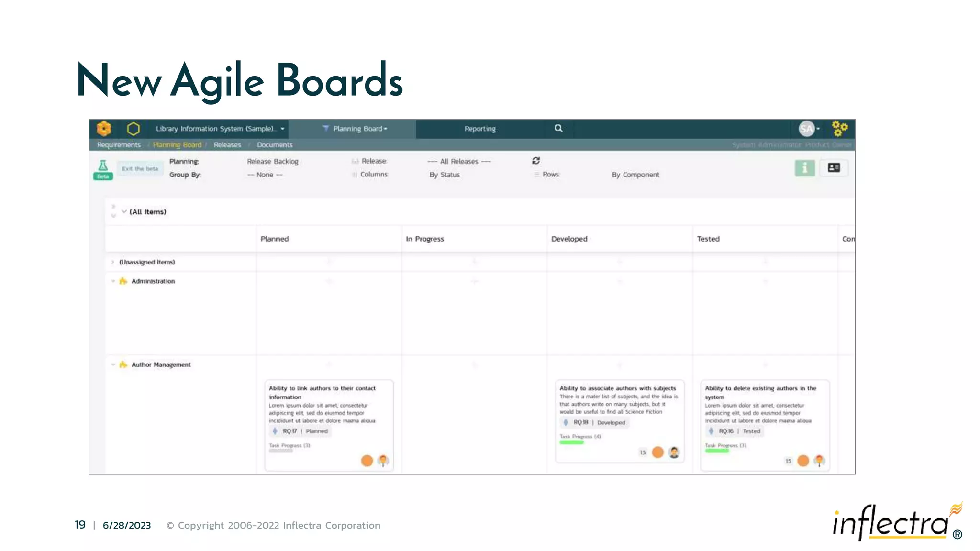
Task: Open the Releases breadcrumb tab
Action: click(227, 145)
